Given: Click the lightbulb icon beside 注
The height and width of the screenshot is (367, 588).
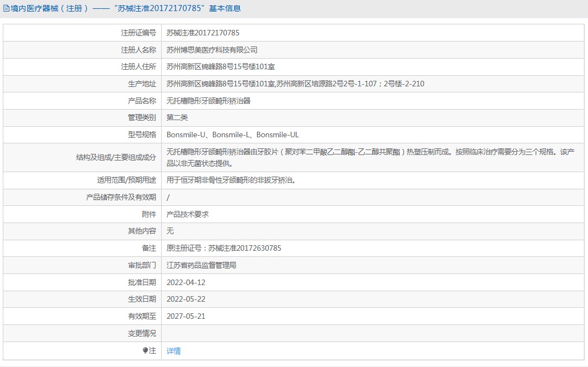Looking at the screenshot, I should (146, 351).
